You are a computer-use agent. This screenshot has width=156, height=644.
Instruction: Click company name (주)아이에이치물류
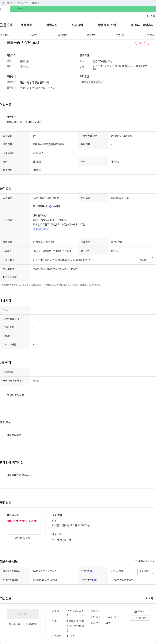tap(75, 613)
